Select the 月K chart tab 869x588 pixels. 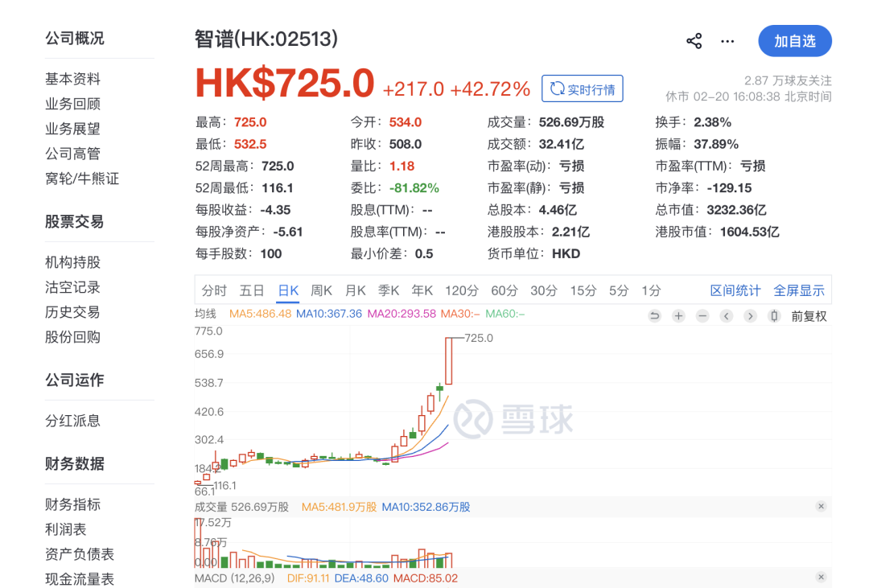356,290
